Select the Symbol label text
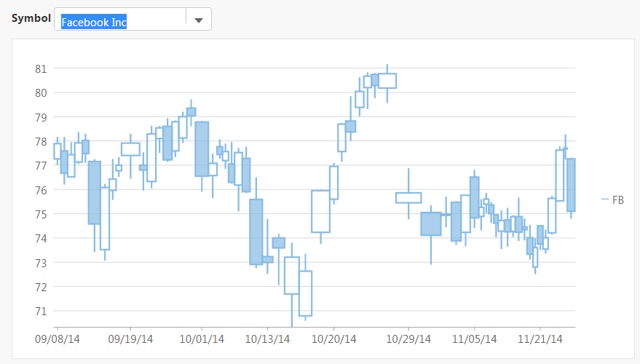Screen dimensions: 640x364 point(31,18)
